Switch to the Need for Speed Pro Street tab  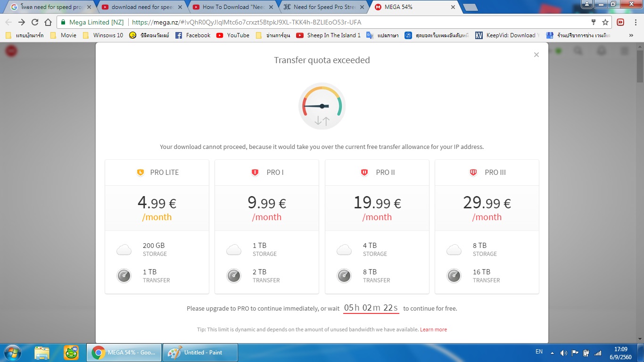(324, 7)
